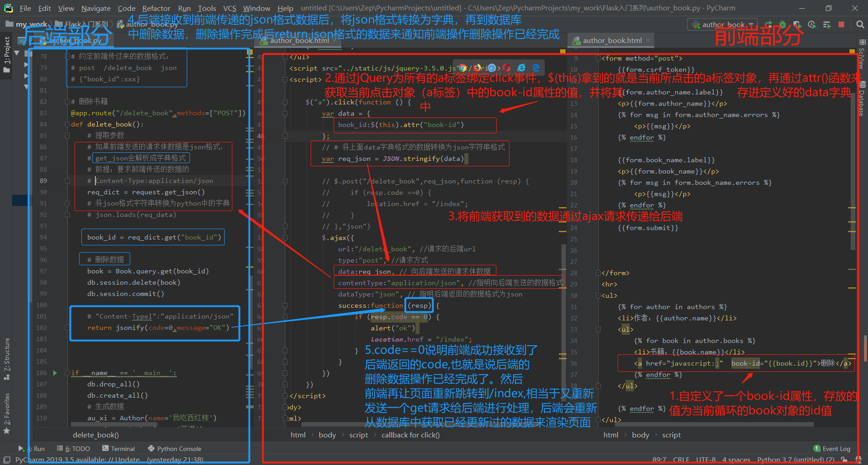Open the VCS menu
The height and width of the screenshot is (465, 868).
[230, 8]
